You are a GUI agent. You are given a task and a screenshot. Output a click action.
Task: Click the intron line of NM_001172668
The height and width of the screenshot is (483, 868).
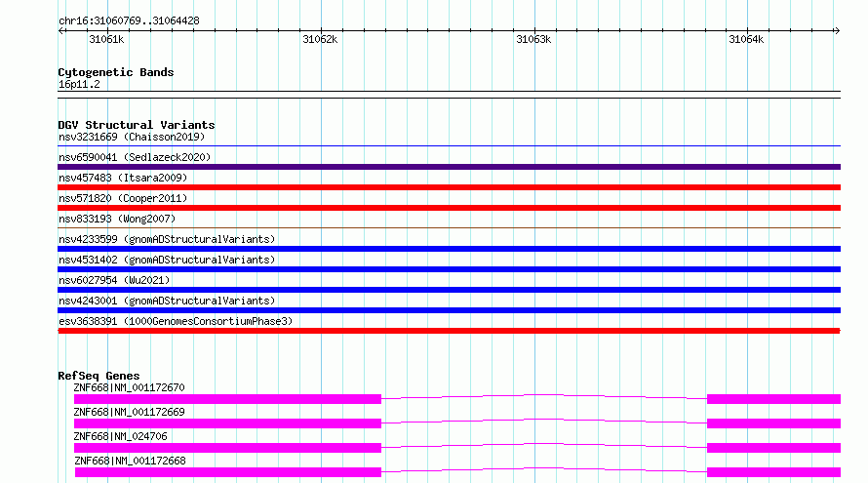coord(544,468)
